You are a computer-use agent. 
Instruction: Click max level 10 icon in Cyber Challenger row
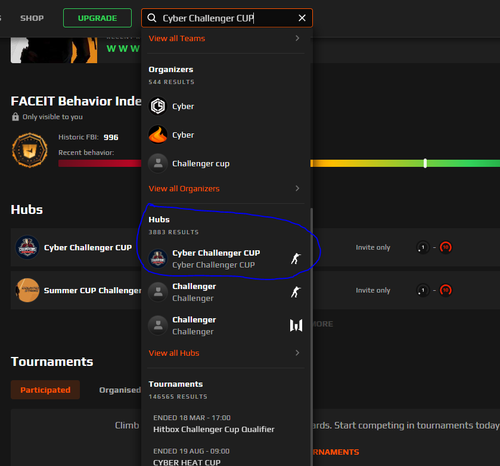pos(446,247)
